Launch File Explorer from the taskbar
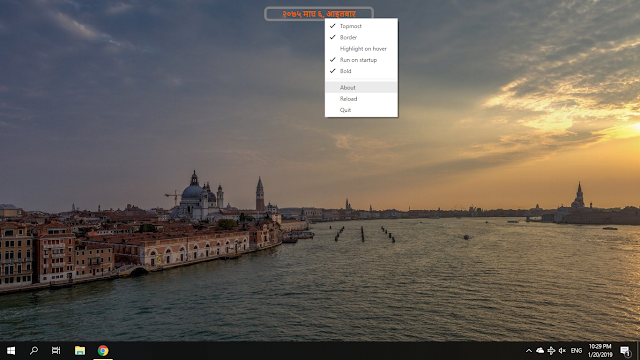This screenshot has height=360, width=640. click(80, 351)
